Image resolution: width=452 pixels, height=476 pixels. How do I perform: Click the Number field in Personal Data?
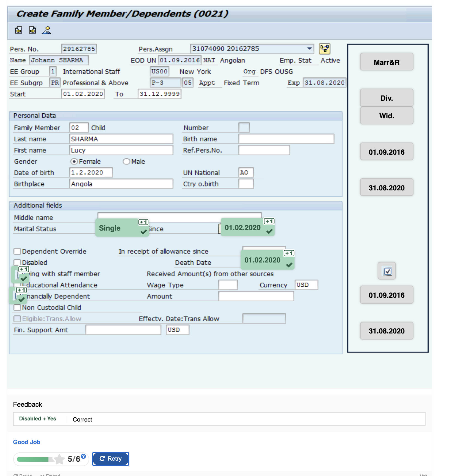pos(244,128)
